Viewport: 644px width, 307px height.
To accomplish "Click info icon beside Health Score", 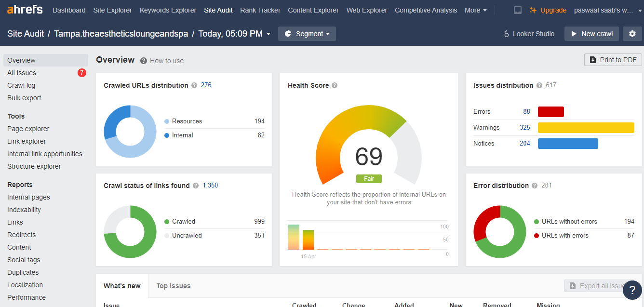I will [x=335, y=85].
